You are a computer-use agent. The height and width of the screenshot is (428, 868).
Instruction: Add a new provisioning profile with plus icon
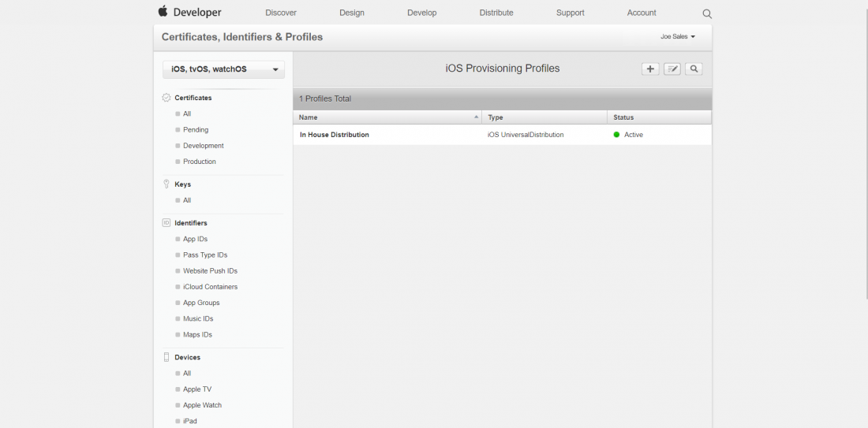(650, 69)
